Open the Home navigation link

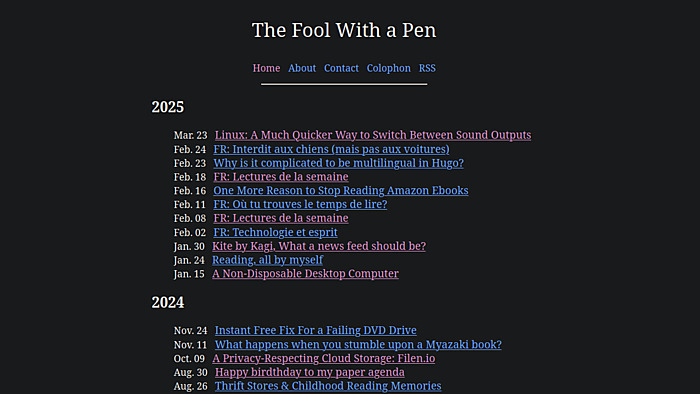pyautogui.click(x=266, y=68)
